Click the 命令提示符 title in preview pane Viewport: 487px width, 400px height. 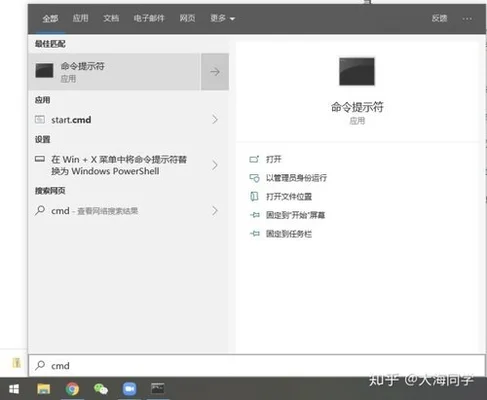(357, 107)
